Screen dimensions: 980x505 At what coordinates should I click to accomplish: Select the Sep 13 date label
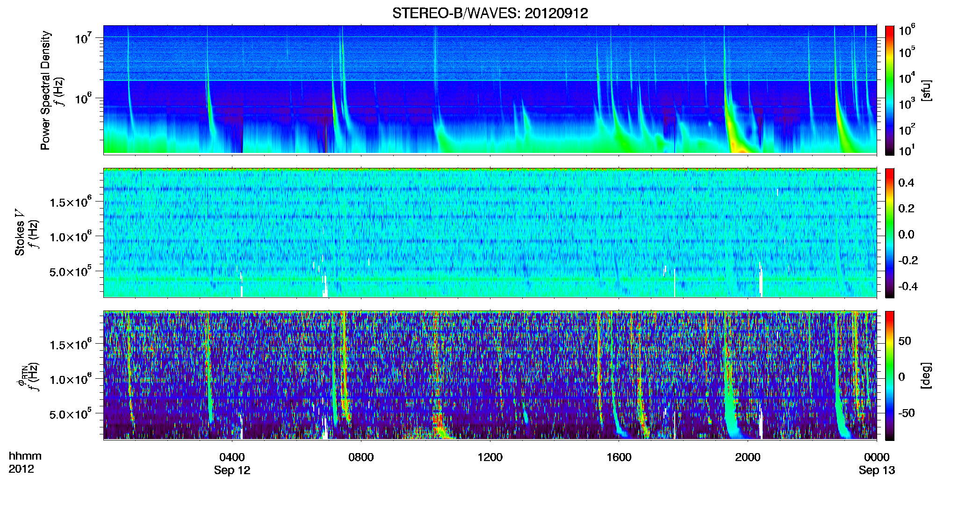click(877, 470)
